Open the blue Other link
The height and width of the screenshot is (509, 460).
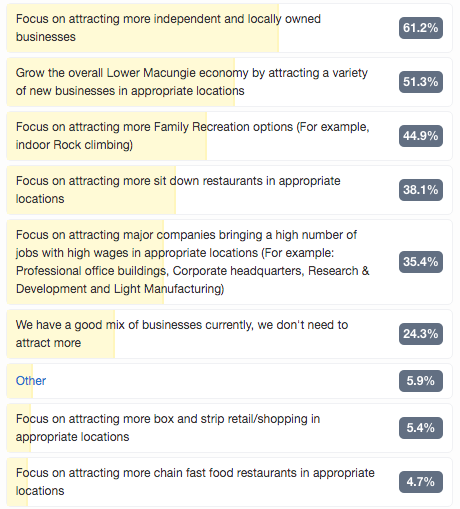point(31,381)
